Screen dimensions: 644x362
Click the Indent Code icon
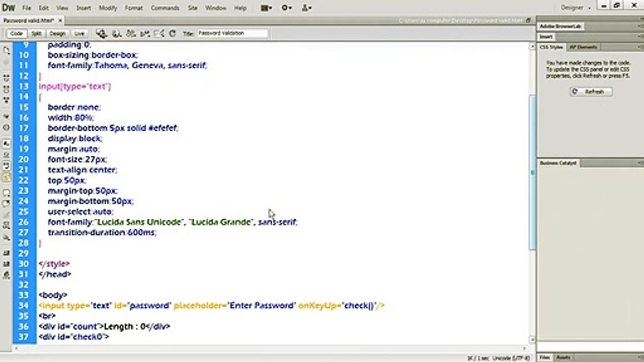coord(7,253)
